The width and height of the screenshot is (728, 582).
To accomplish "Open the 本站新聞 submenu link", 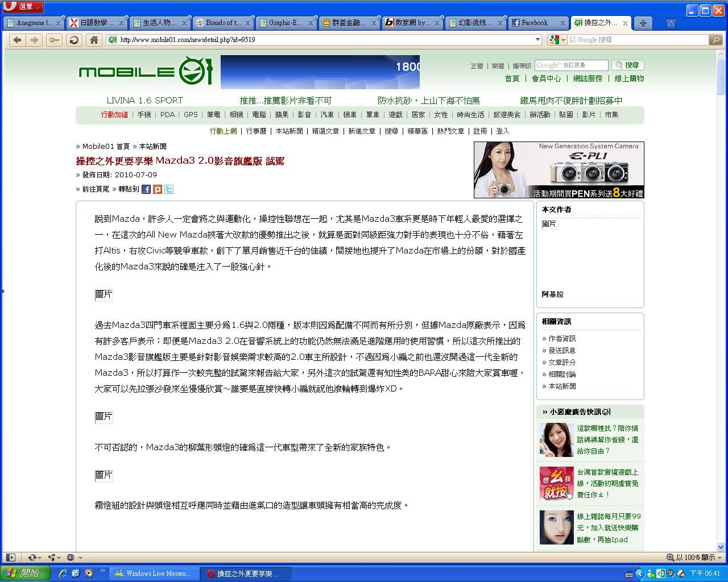I will pos(289,131).
